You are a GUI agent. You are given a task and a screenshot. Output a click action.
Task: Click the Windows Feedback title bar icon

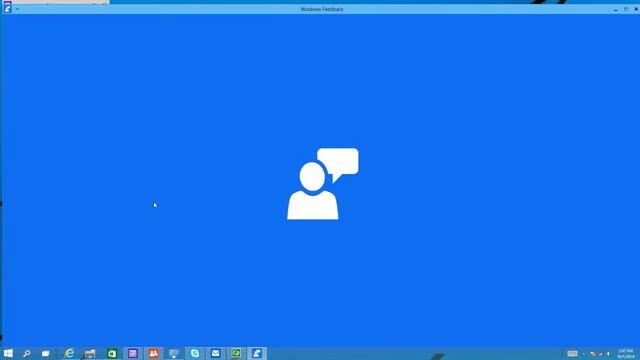pos(7,9)
